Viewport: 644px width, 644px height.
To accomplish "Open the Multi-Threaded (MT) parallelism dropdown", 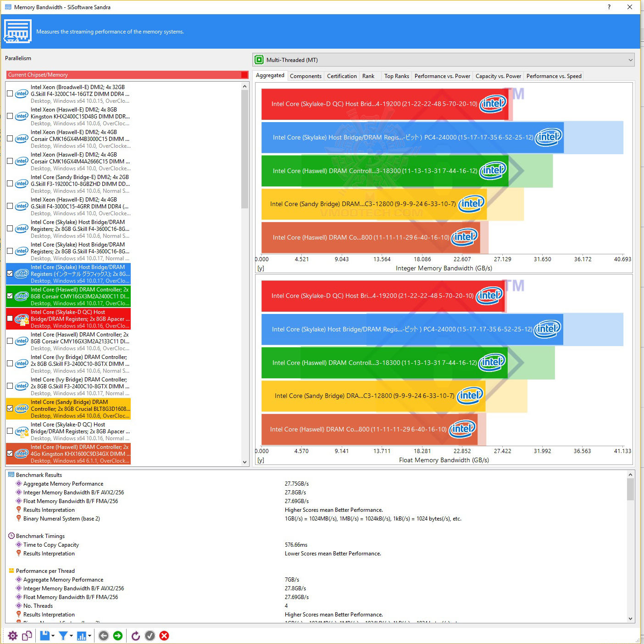I will click(444, 60).
